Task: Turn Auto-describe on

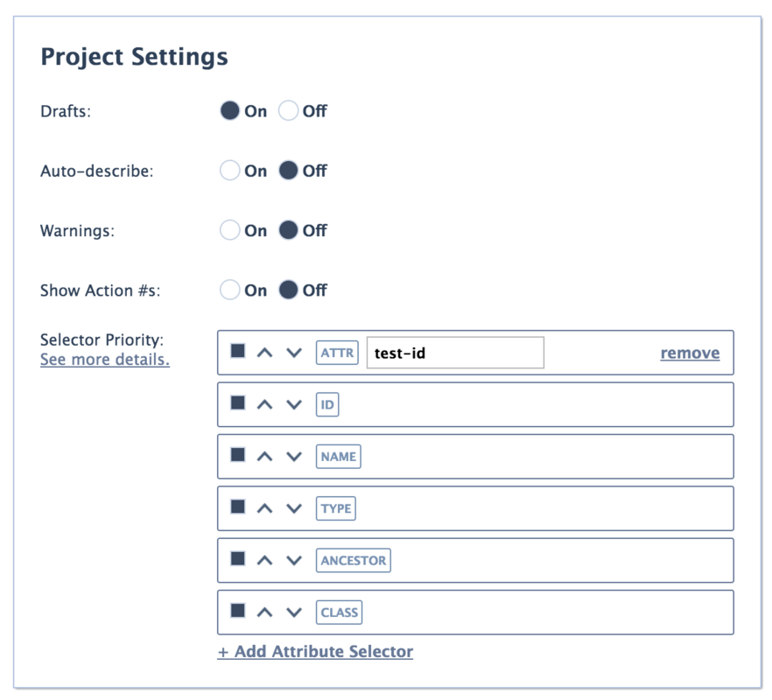Action: (x=229, y=171)
